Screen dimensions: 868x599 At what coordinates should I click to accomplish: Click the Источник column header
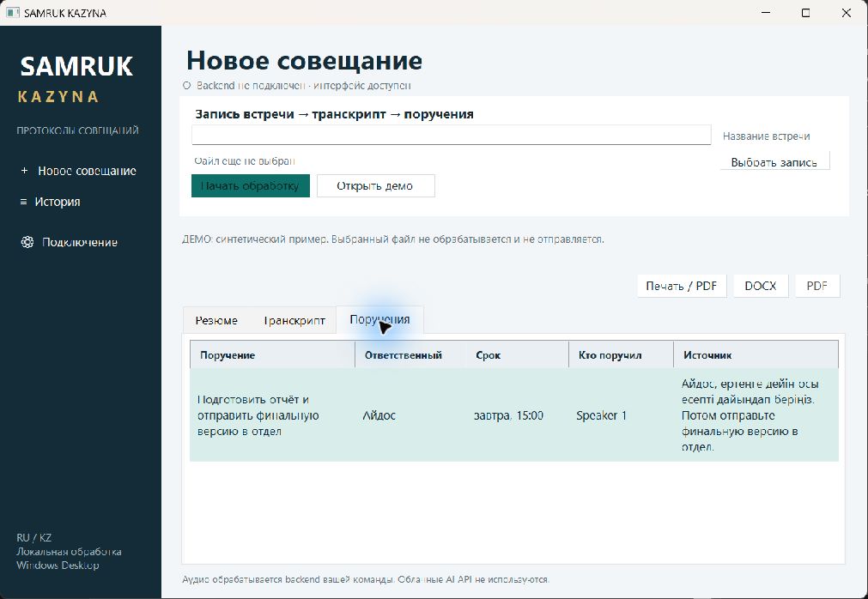[x=756, y=355]
